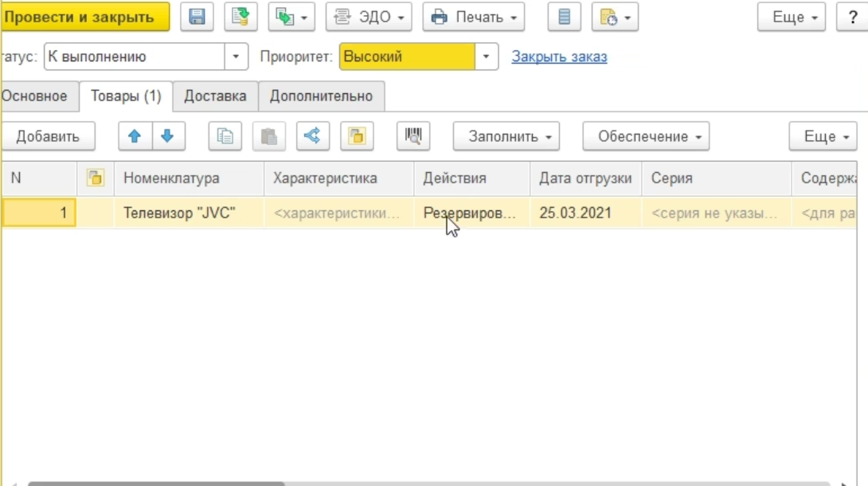The height and width of the screenshot is (486, 868).
Task: Move row up with blue arrow
Action: click(x=135, y=136)
